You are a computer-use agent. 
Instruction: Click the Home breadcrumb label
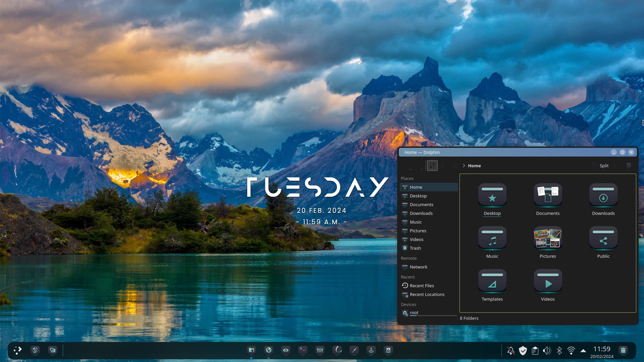(474, 166)
